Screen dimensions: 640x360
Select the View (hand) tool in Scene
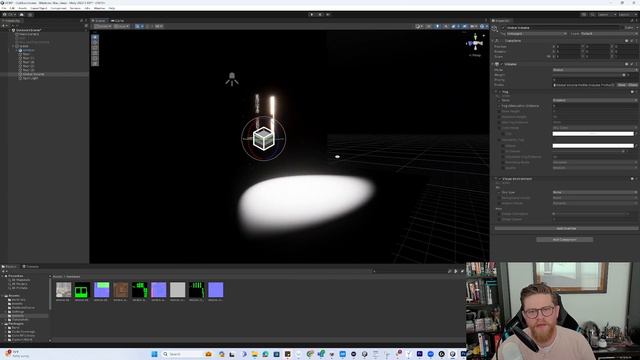(x=95, y=37)
